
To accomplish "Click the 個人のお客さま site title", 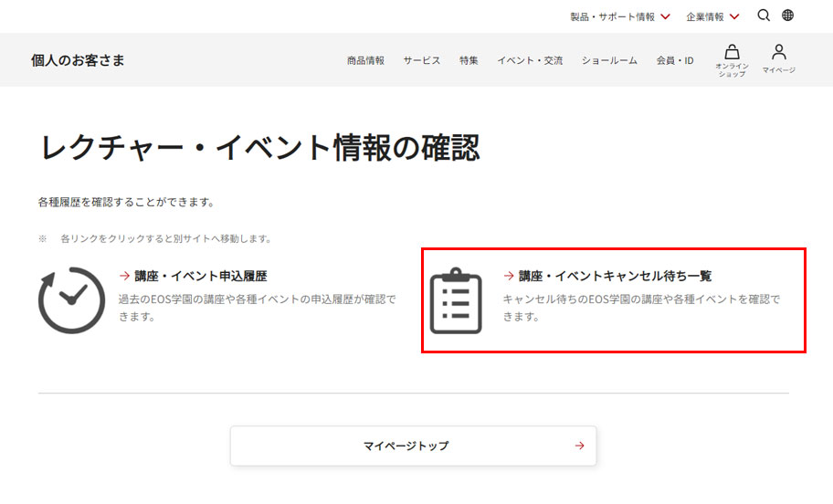I will [78, 60].
